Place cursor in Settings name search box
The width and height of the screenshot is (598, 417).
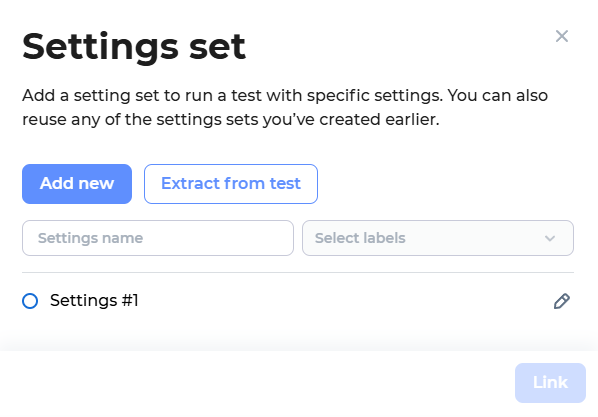click(158, 238)
